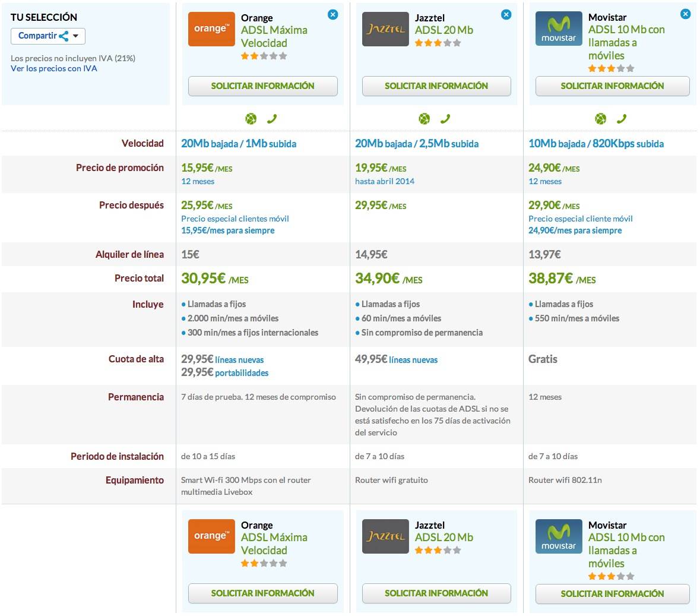Click '24,90€/mes para siempre' link

pyautogui.click(x=575, y=230)
